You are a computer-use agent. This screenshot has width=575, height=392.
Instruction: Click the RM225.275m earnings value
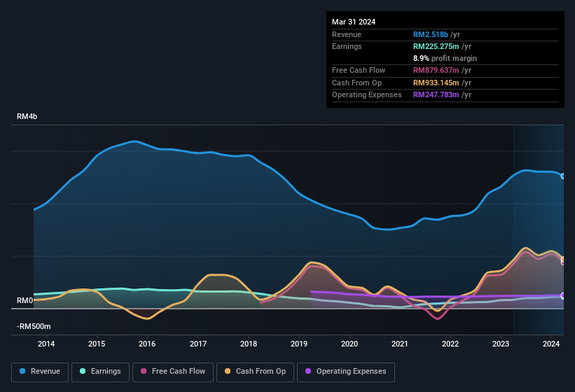[436, 46]
